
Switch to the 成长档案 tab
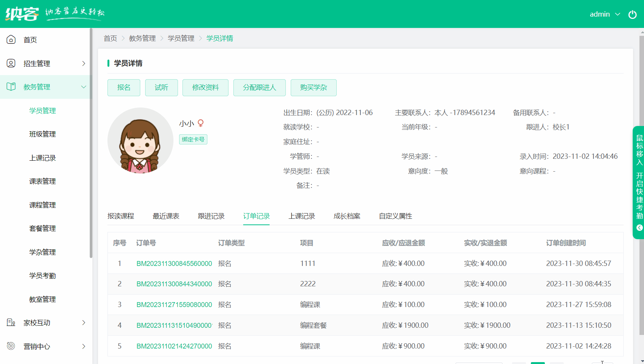(347, 216)
